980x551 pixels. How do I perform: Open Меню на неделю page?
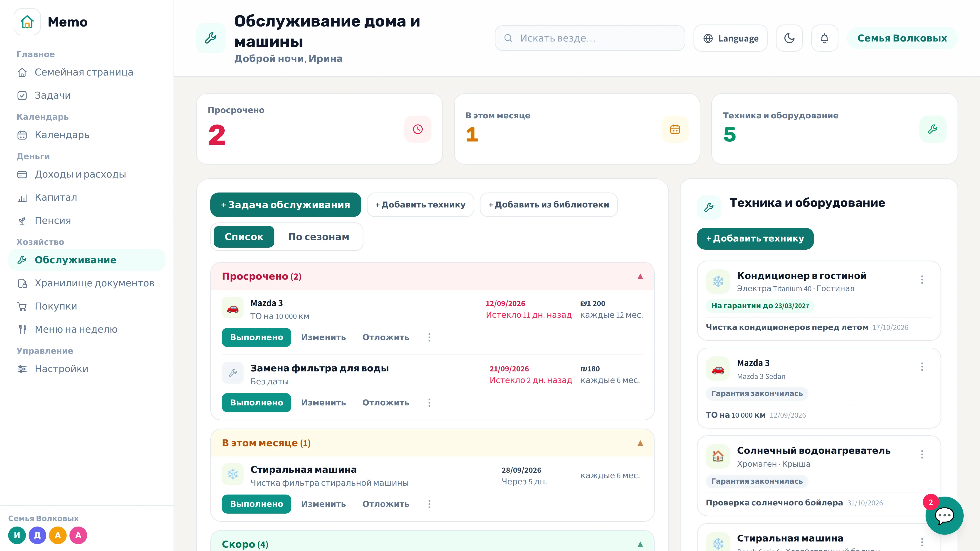click(87, 329)
